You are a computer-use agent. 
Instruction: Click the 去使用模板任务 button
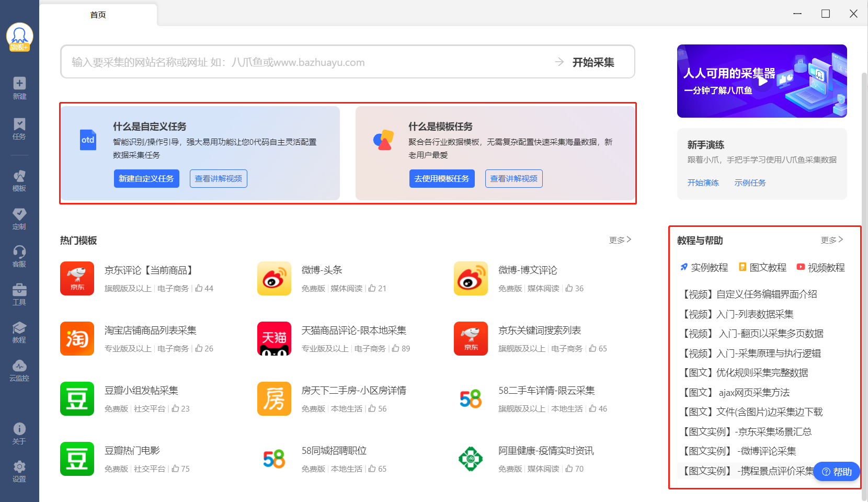click(x=442, y=179)
